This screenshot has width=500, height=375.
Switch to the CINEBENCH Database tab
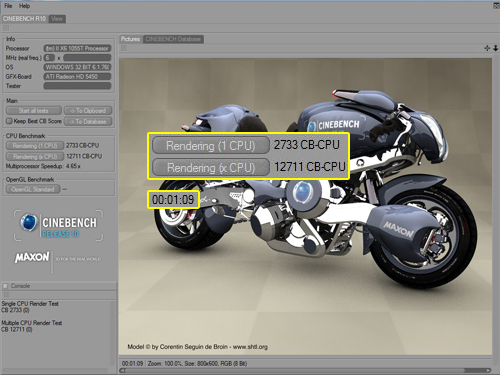click(x=173, y=39)
